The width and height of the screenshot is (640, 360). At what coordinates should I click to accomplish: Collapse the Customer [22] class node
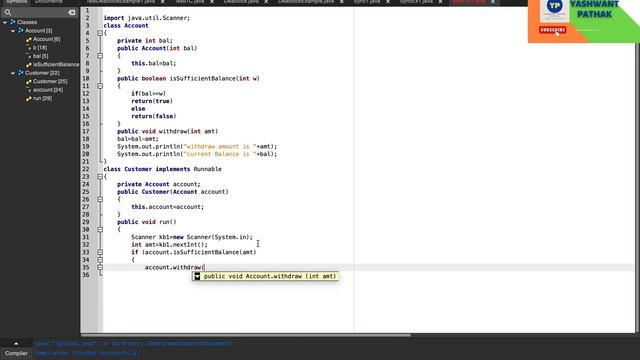click(x=13, y=73)
